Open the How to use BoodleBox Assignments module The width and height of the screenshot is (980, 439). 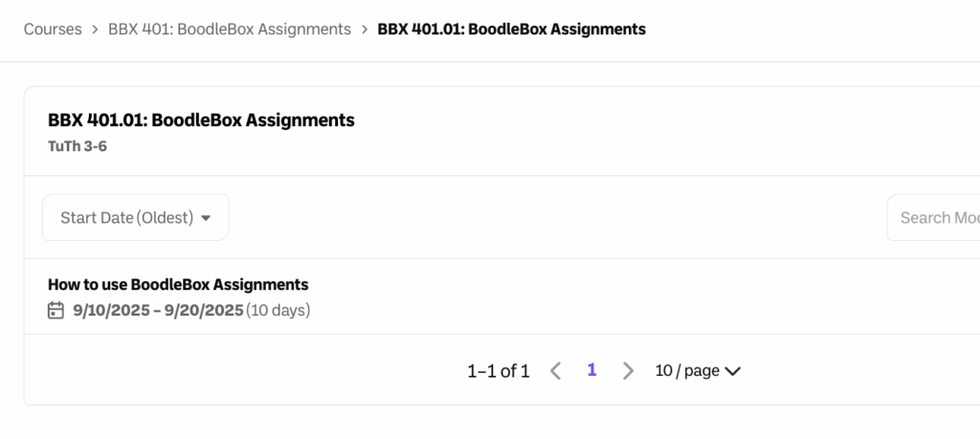pyautogui.click(x=178, y=284)
